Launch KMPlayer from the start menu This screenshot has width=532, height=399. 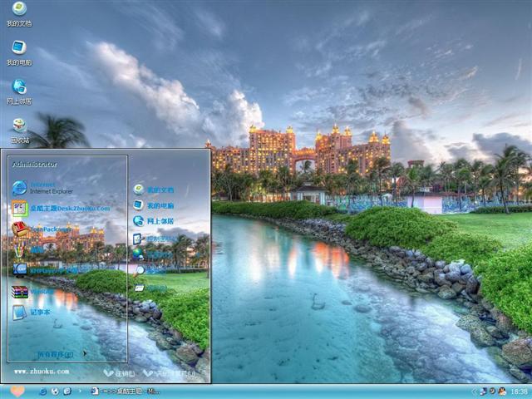click(x=45, y=270)
